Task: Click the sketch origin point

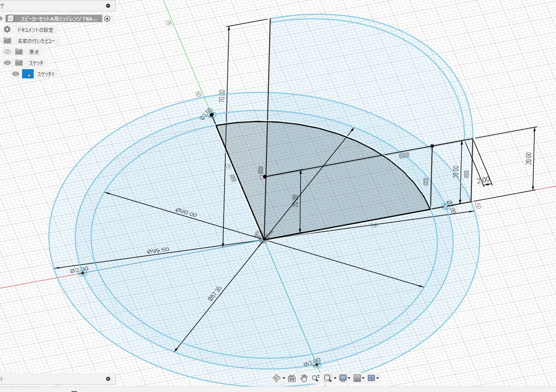Action: click(263, 239)
